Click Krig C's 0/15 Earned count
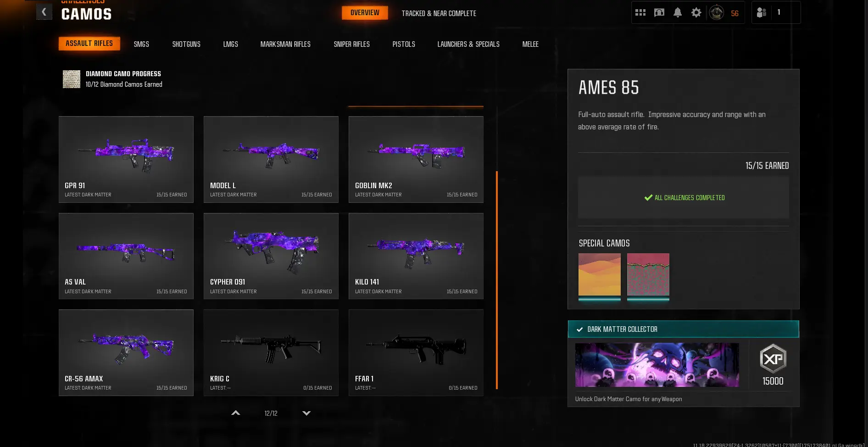Screen dimensions: 868x447 (x=317, y=388)
